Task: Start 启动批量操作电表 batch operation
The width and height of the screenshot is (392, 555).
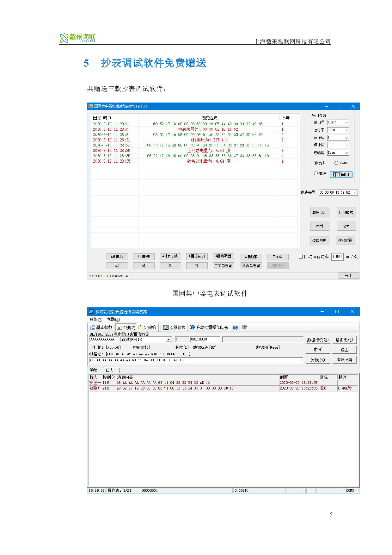Action: [209, 327]
